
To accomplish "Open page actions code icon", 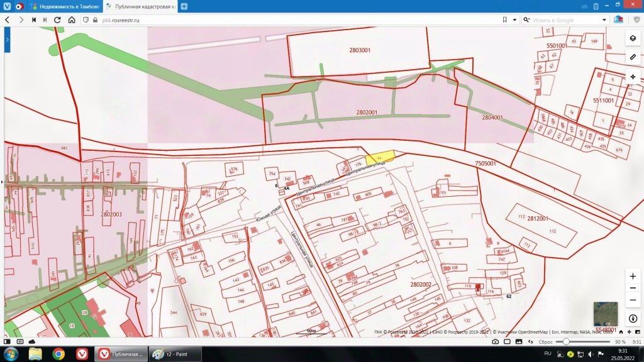I will tap(531, 341).
